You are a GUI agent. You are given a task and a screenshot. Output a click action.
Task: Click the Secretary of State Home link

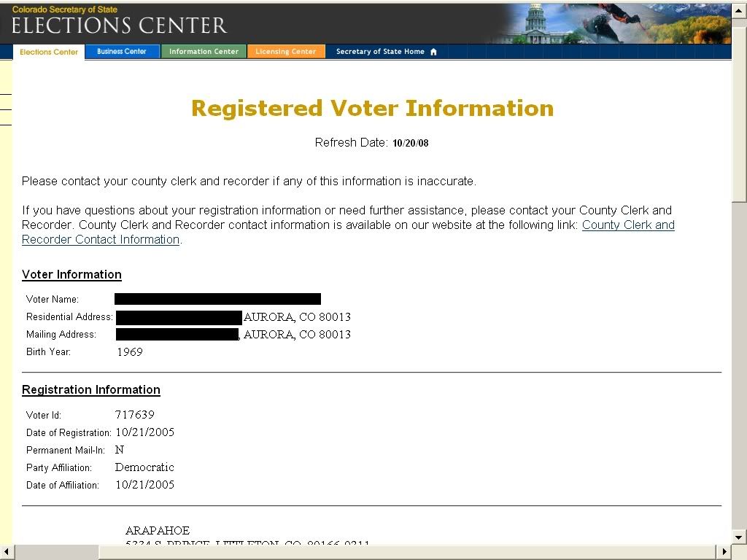point(380,52)
